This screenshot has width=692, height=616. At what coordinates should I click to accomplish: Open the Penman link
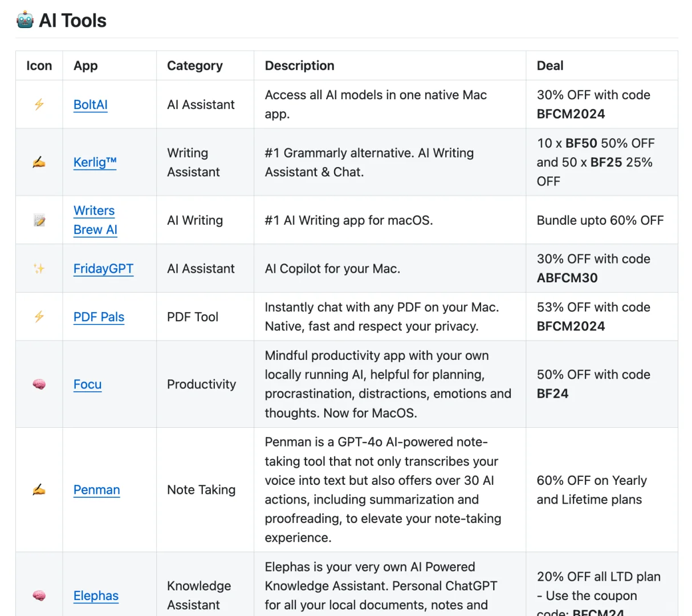(x=96, y=490)
